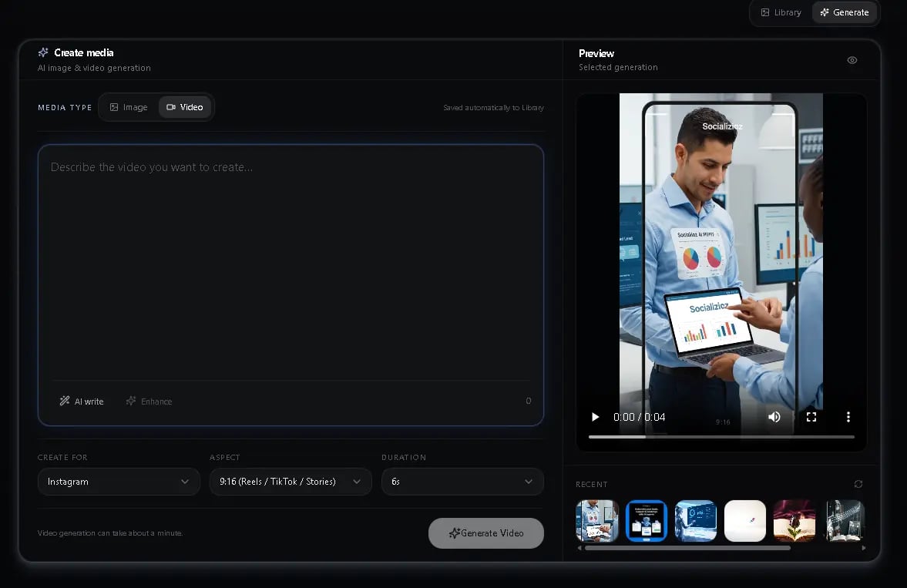
Task: Click the Create media sparkle icon
Action: click(43, 52)
